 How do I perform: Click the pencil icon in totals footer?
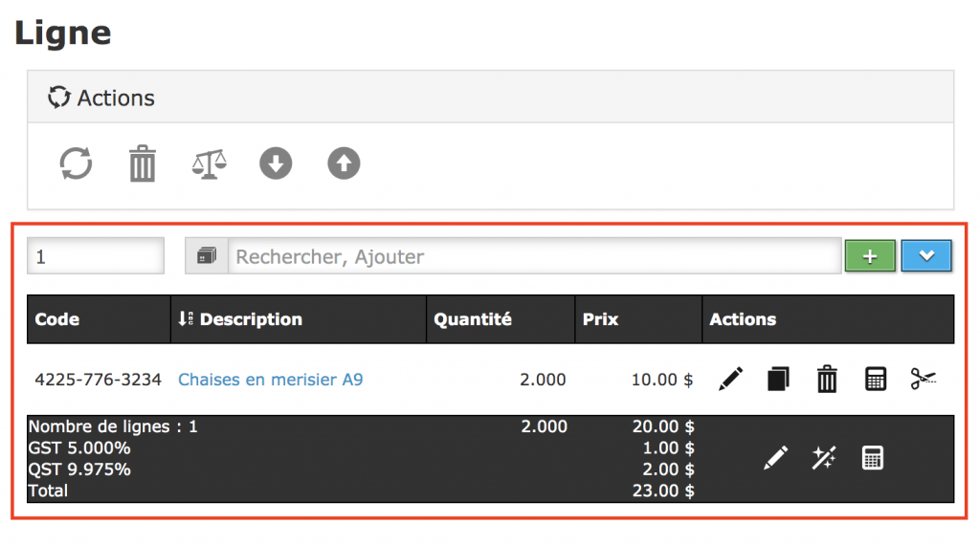coord(775,458)
